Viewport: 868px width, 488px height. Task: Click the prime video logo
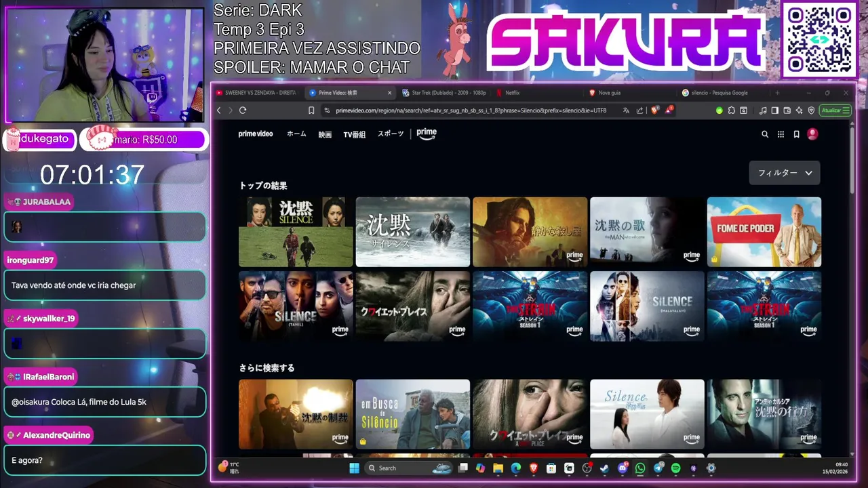[x=256, y=134]
